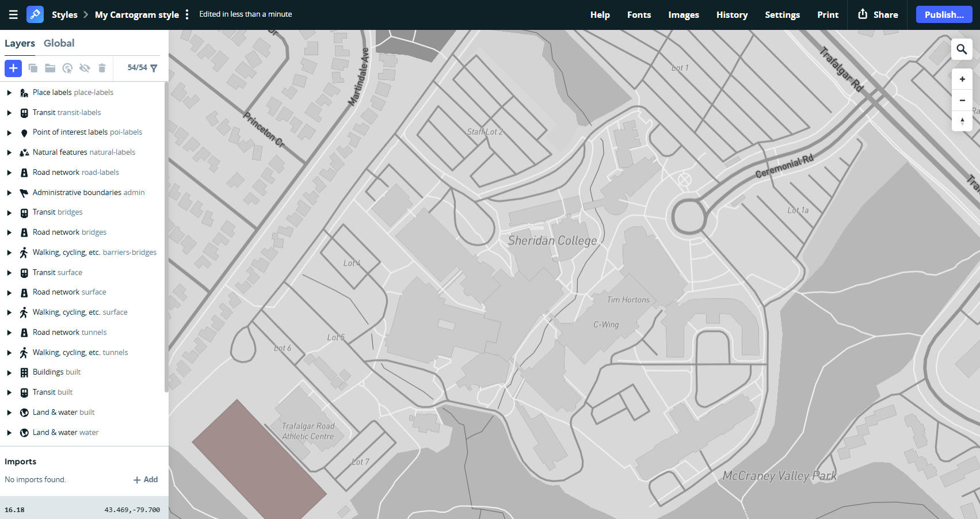Duplicate the selected layer

[33, 68]
